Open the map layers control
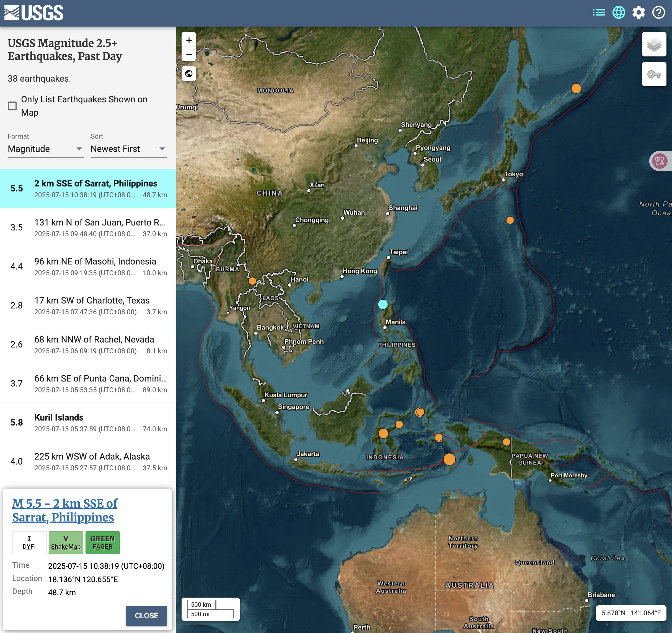This screenshot has height=633, width=672. pos(654,44)
